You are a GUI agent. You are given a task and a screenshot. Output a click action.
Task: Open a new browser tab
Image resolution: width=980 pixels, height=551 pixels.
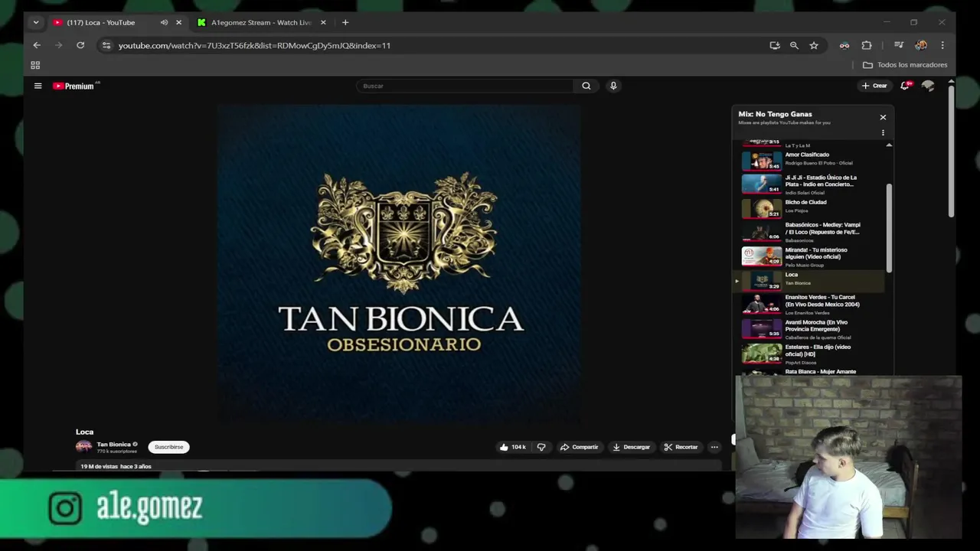345,22
